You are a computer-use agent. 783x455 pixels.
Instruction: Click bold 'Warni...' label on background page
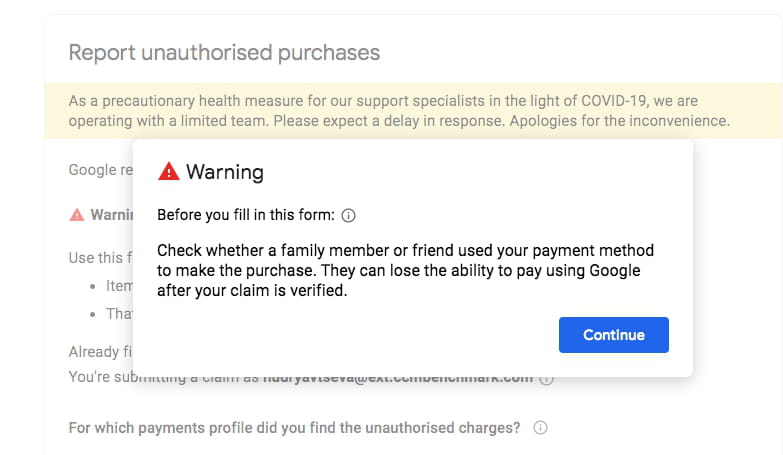click(x=111, y=214)
